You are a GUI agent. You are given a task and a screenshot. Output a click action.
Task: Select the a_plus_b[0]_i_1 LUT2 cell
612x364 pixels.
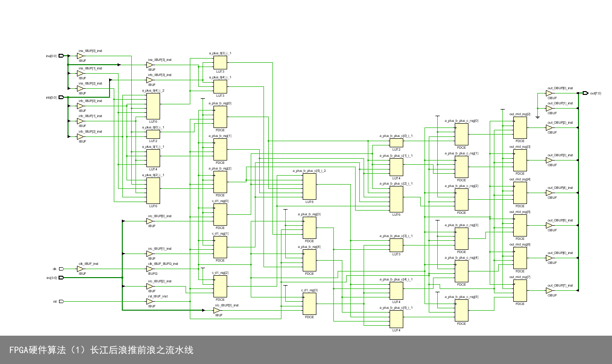tap(153, 135)
